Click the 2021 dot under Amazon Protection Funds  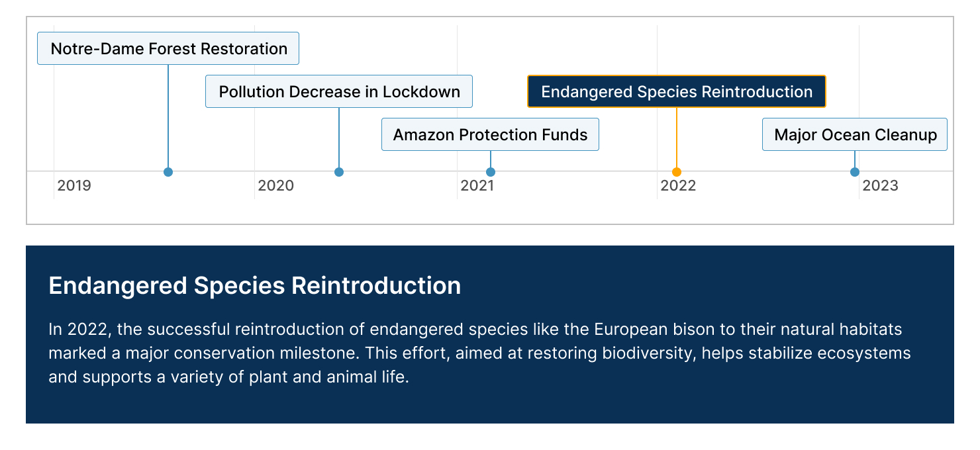click(x=491, y=172)
